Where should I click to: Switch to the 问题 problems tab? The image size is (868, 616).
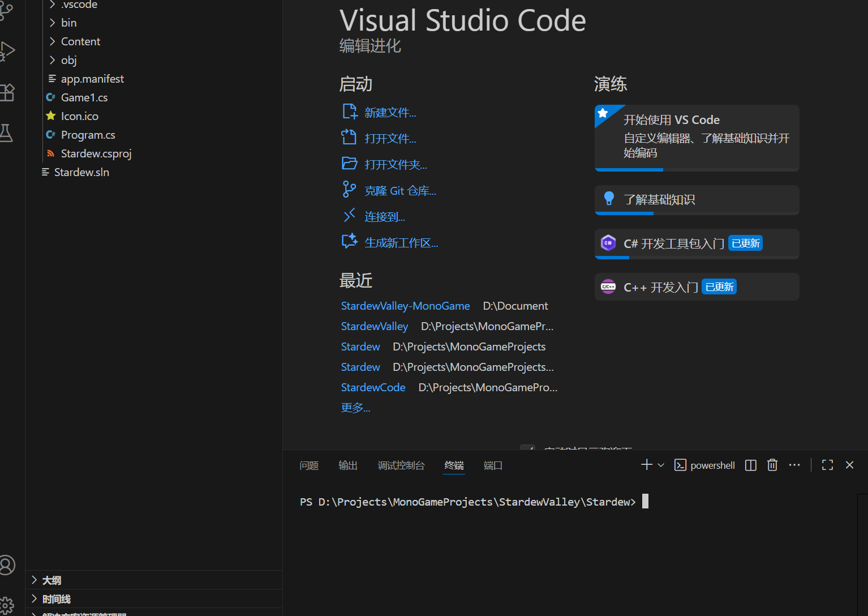click(x=309, y=465)
